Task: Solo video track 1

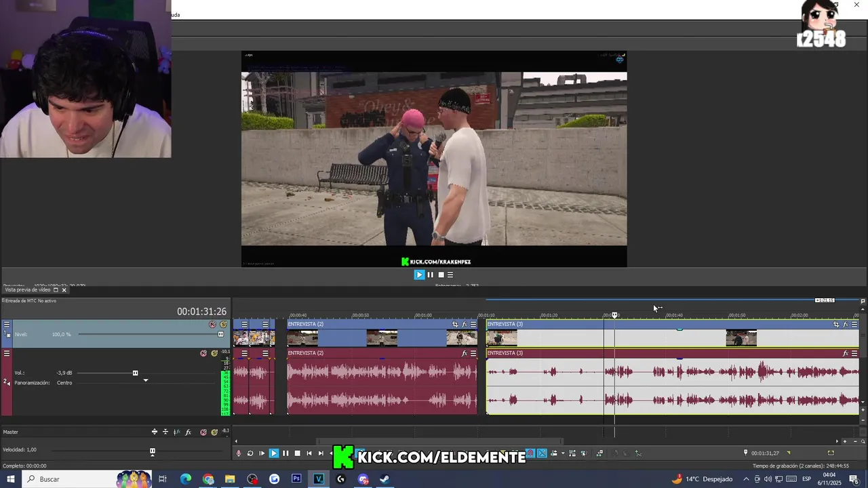Action: tap(223, 325)
